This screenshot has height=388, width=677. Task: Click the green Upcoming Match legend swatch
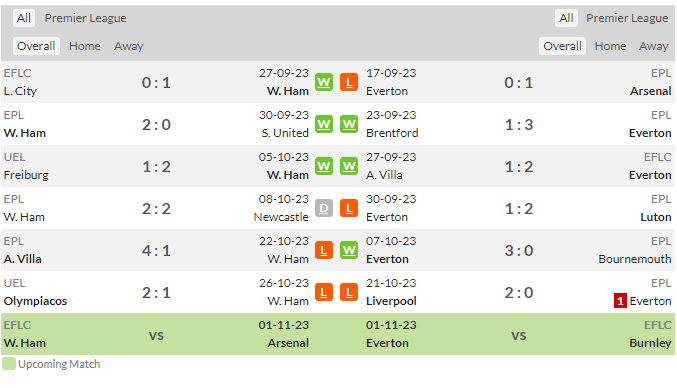tap(9, 364)
